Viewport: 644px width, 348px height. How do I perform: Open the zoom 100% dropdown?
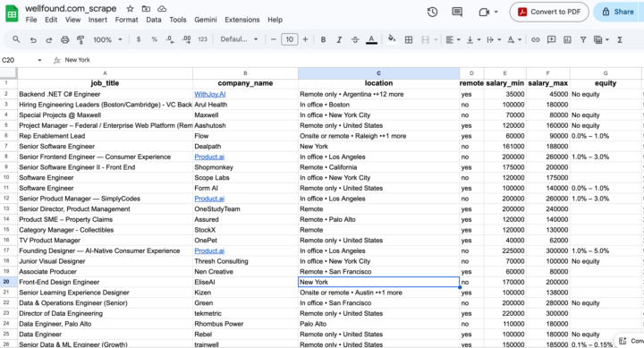(107, 39)
